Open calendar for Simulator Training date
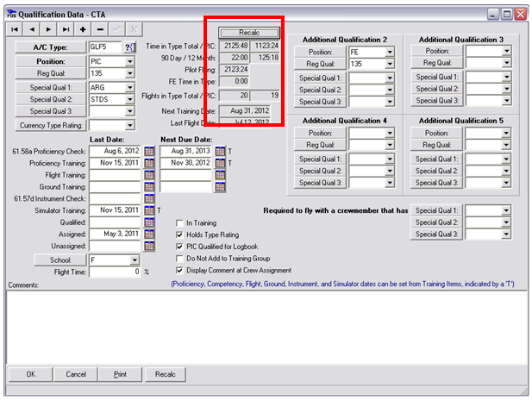532x400 pixels. click(x=149, y=210)
